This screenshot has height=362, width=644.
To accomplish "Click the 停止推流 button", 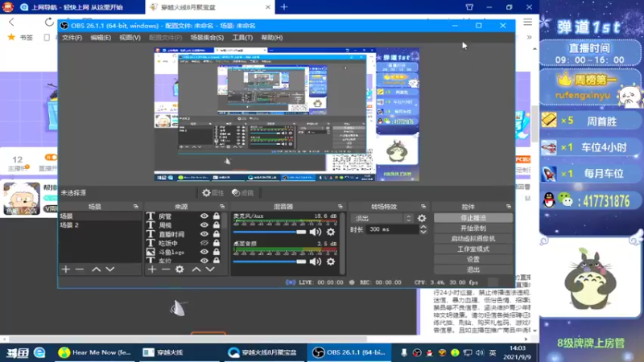I will pyautogui.click(x=473, y=218).
